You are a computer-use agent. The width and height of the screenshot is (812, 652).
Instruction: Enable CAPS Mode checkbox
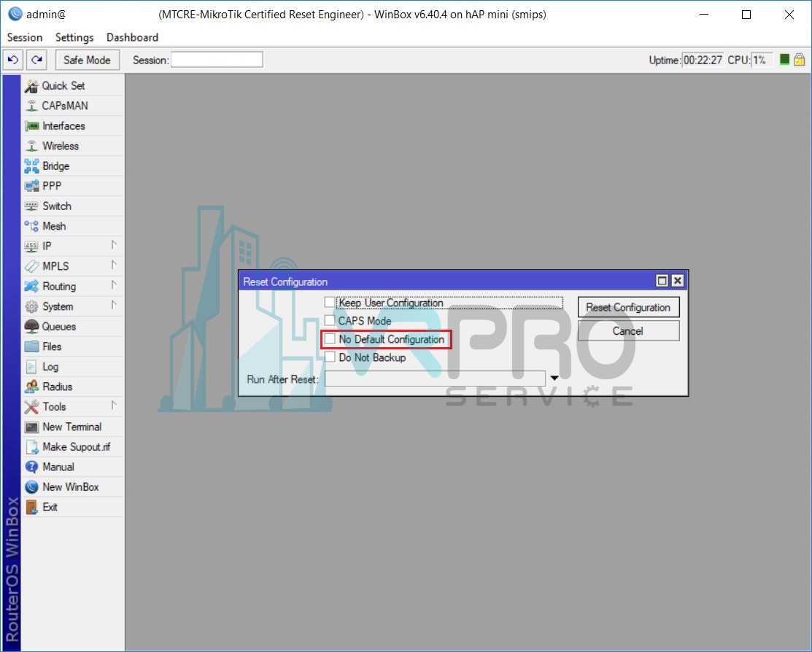pyautogui.click(x=329, y=321)
